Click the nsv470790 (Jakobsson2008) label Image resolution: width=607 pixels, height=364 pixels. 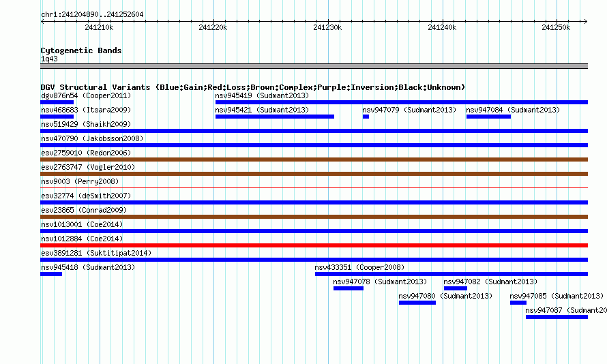(92, 138)
